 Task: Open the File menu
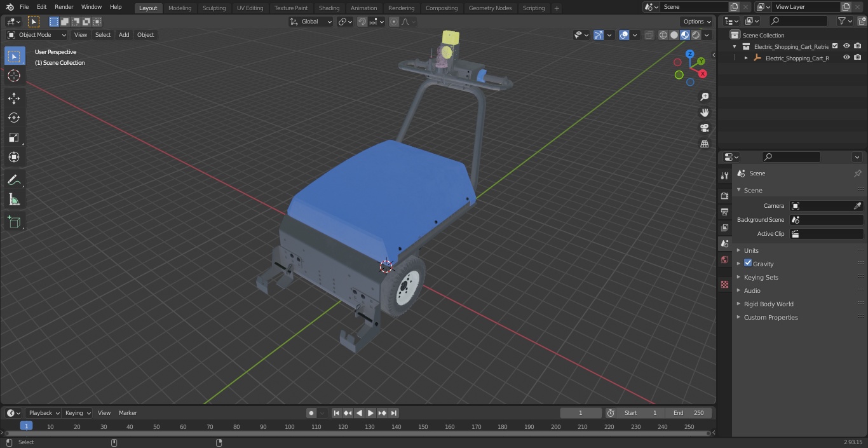(24, 7)
